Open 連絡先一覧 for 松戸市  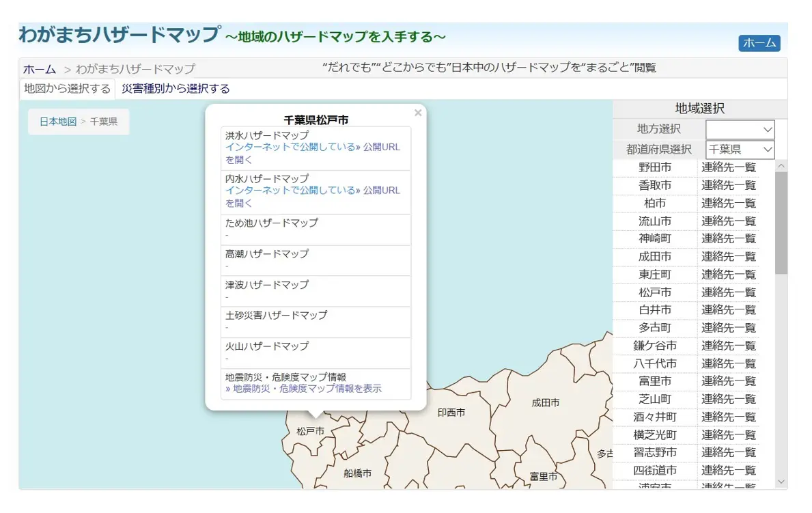click(x=728, y=292)
